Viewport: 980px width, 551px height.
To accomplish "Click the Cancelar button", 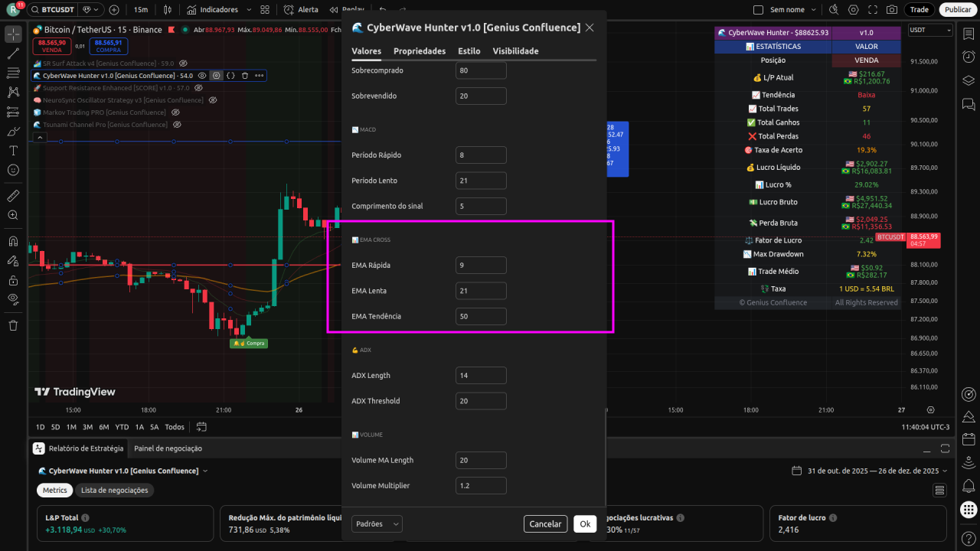I will [x=546, y=523].
